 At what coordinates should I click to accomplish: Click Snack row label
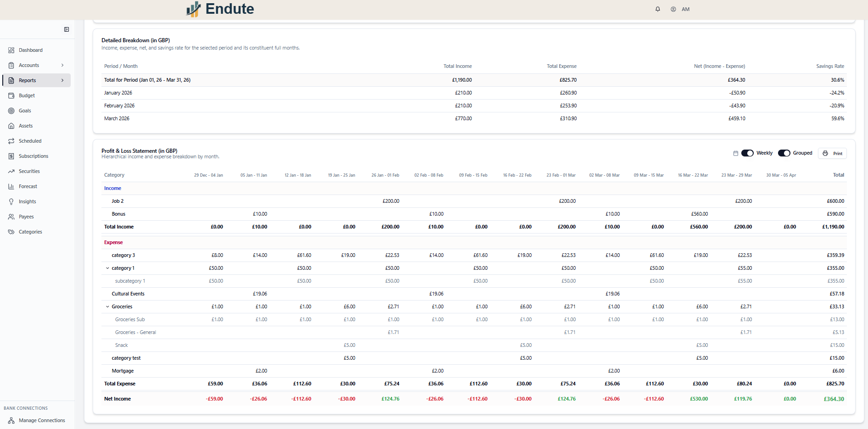click(122, 345)
